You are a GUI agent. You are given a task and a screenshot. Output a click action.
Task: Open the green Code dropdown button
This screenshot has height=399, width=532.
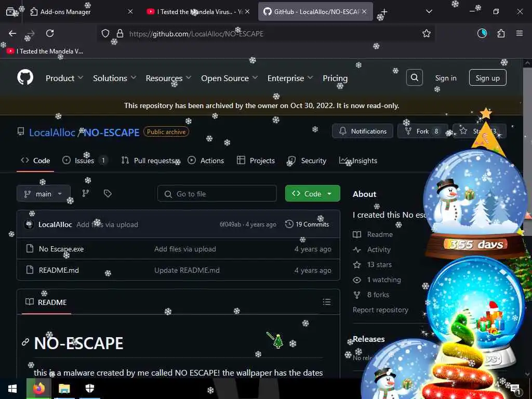(x=312, y=193)
